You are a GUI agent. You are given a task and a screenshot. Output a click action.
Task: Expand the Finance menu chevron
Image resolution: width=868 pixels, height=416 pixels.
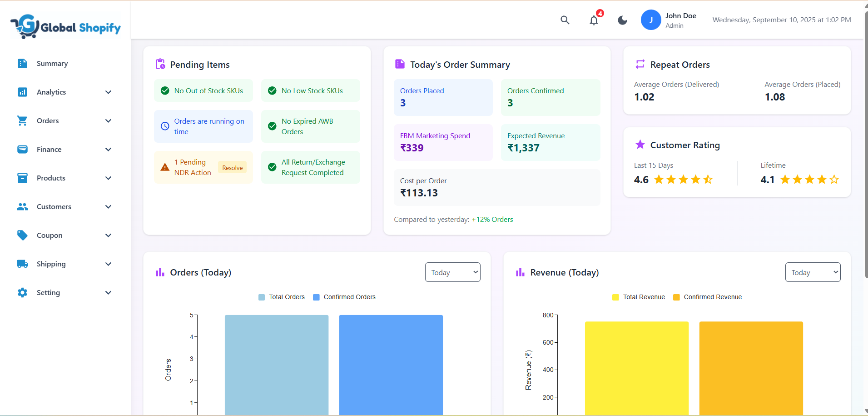[x=108, y=149]
